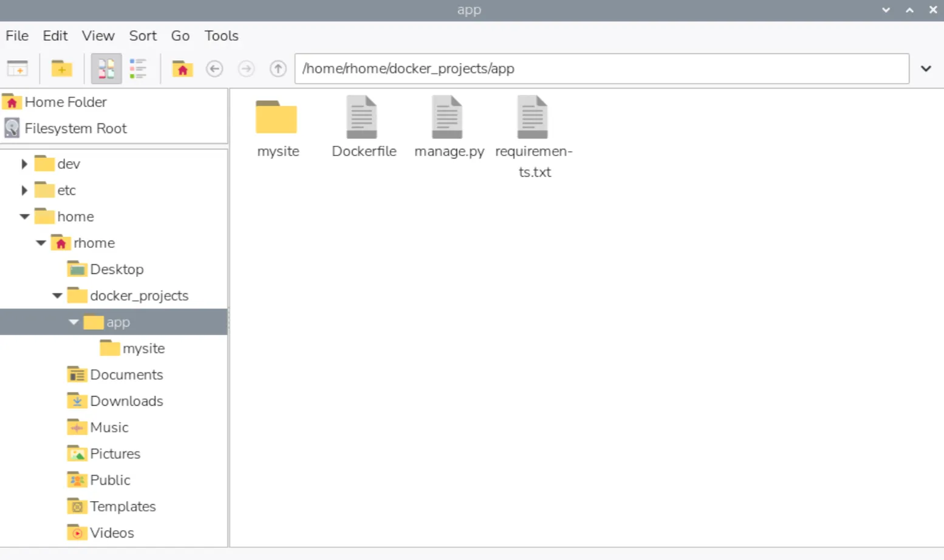The width and height of the screenshot is (944, 560).
Task: Open the Edit menu
Action: click(x=55, y=36)
